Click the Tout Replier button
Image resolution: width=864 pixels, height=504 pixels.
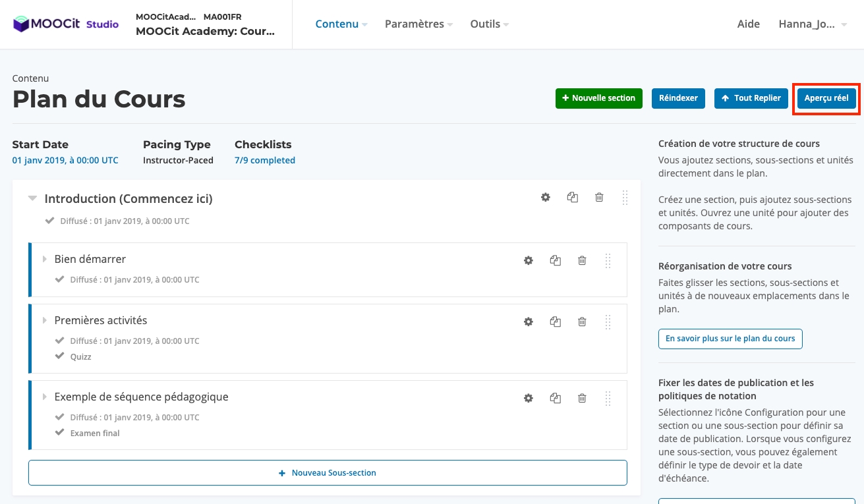[751, 98]
